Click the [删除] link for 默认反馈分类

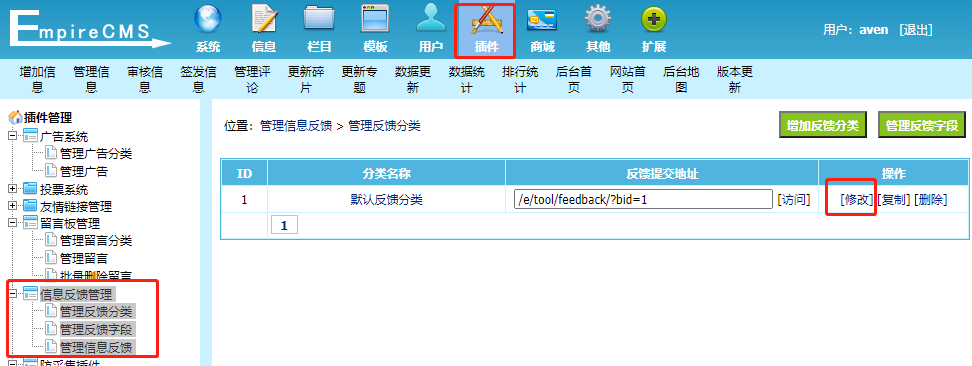point(930,200)
